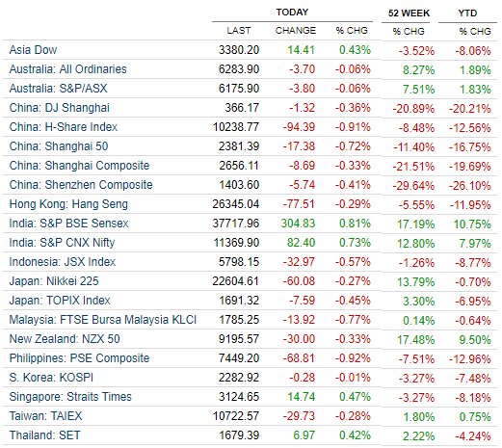
Task: Open Indonesia: JSX Index page
Action: pos(63,262)
